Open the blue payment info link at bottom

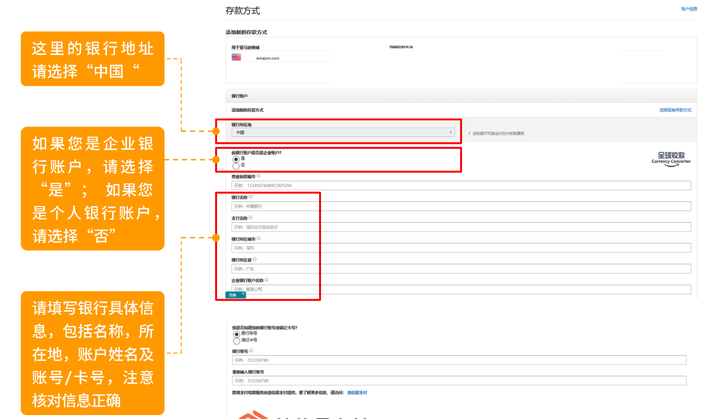(x=357, y=393)
